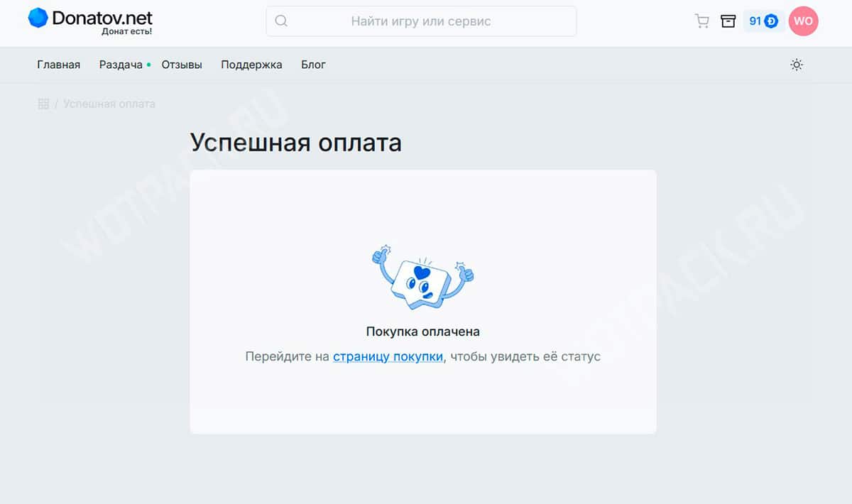Click the magnifying glass search icon
852x504 pixels.
[281, 21]
